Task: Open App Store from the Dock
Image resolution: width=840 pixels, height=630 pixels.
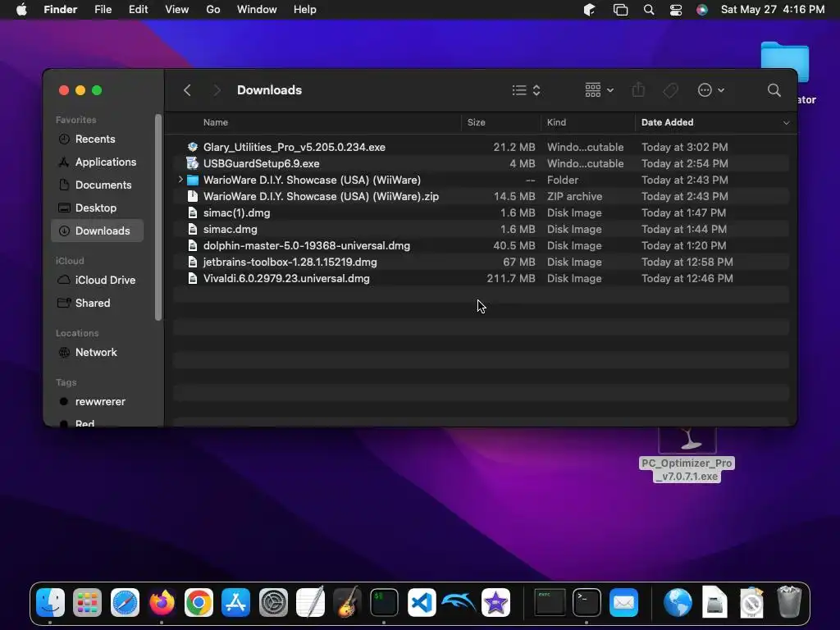Action: 235,603
